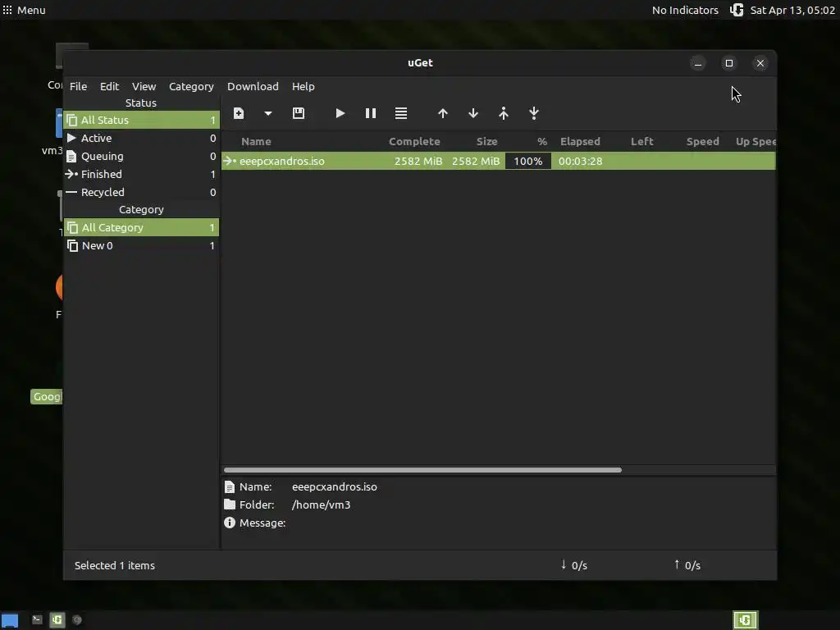Open the Category menu
Image resolution: width=840 pixels, height=630 pixels.
191,86
